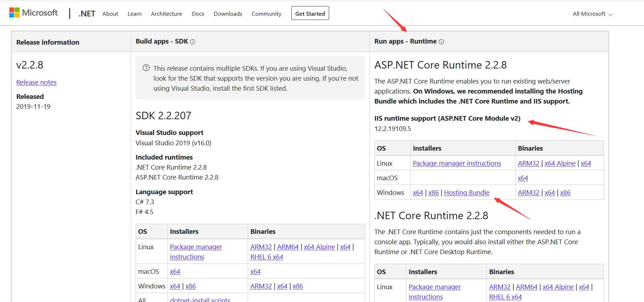Screen dimensions: 644x302
Task: Click the question icon in the multiple SDKs note
Action: pyautogui.click(x=146, y=68)
